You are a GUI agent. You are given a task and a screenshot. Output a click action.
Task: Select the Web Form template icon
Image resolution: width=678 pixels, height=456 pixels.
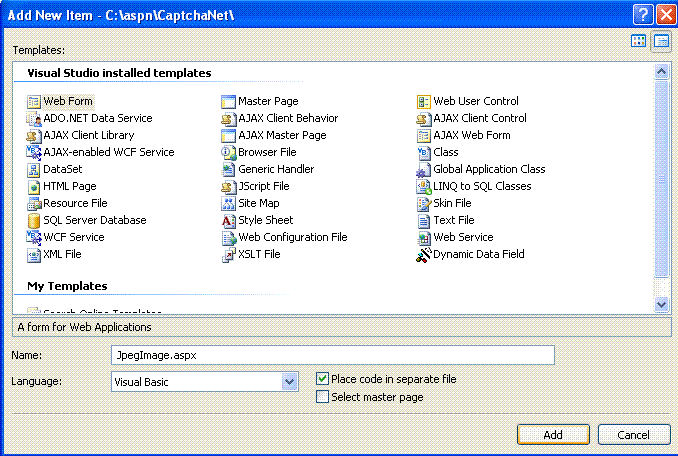pyautogui.click(x=34, y=102)
